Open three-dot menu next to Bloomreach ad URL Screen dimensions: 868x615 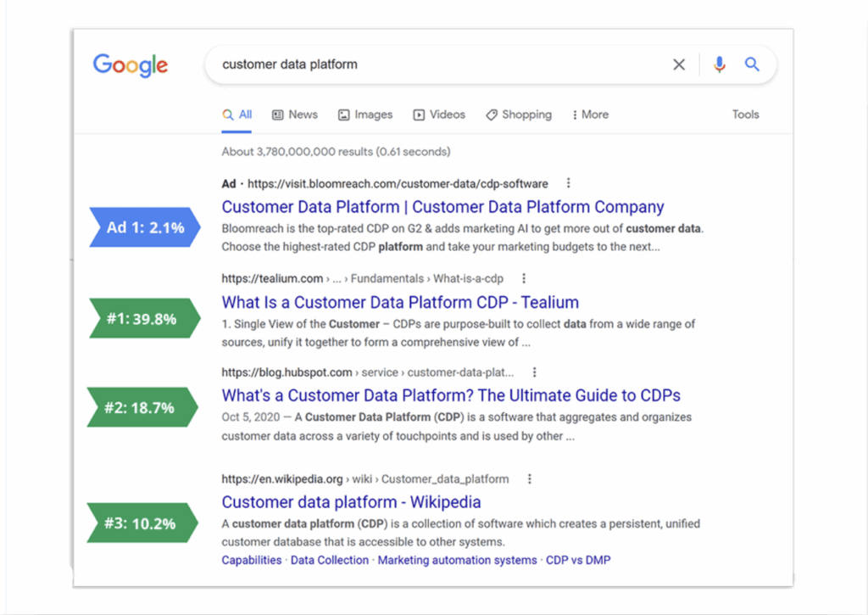coord(568,183)
